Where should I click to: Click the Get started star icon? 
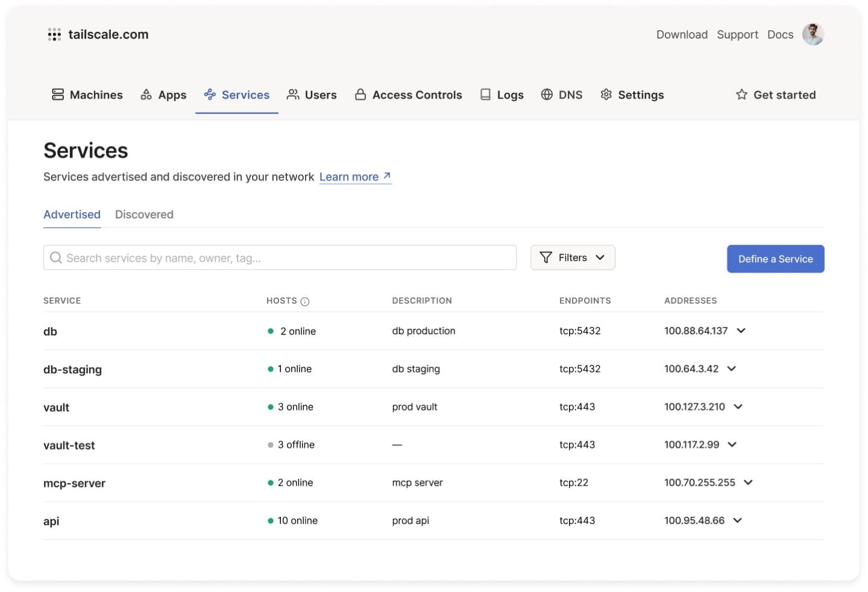tap(741, 95)
